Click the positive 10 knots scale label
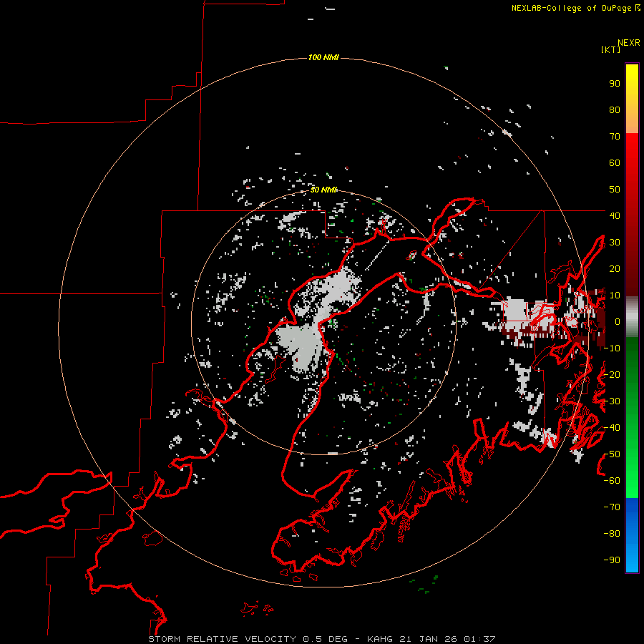This screenshot has height=644, width=644. (615, 296)
